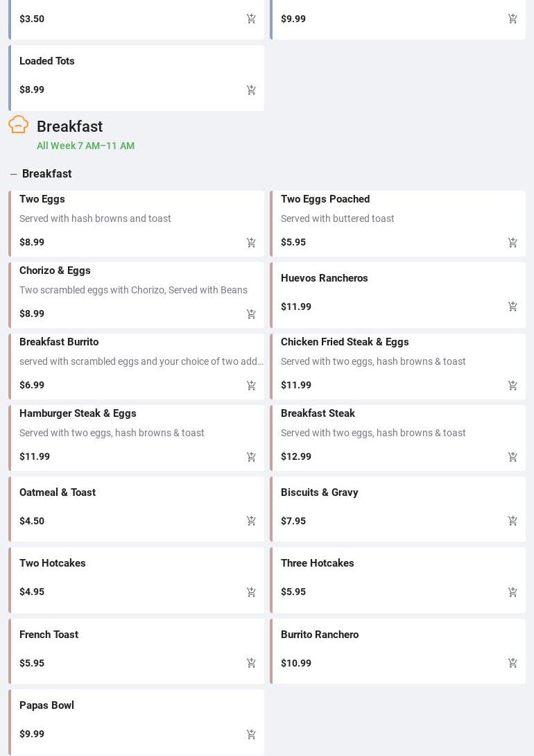The width and height of the screenshot is (534, 756).
Task: Add Breakfast Steak to cart
Action: pos(513,457)
